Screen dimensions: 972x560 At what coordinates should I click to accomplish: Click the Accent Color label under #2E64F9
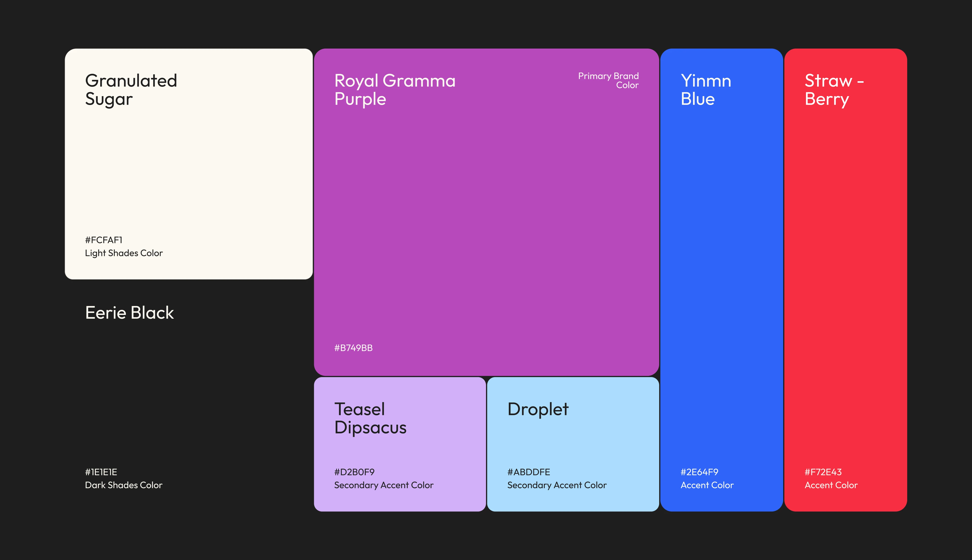[x=707, y=485]
